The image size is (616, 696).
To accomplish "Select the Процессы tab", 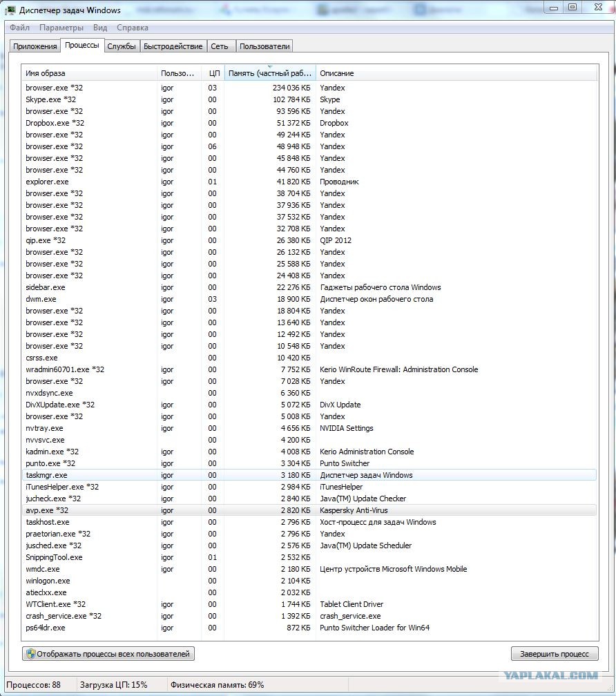I will [x=82, y=46].
